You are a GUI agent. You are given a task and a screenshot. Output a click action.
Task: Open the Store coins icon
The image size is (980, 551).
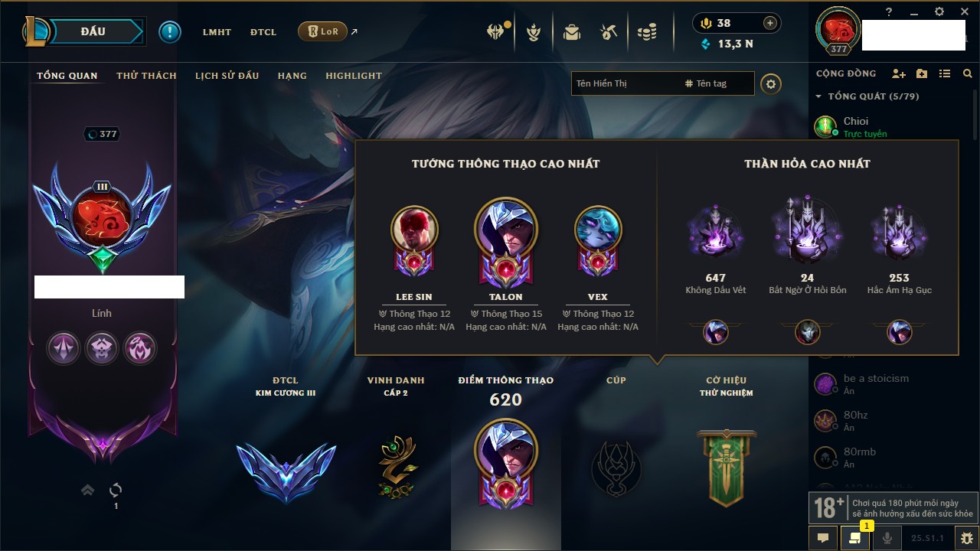pos(647,32)
